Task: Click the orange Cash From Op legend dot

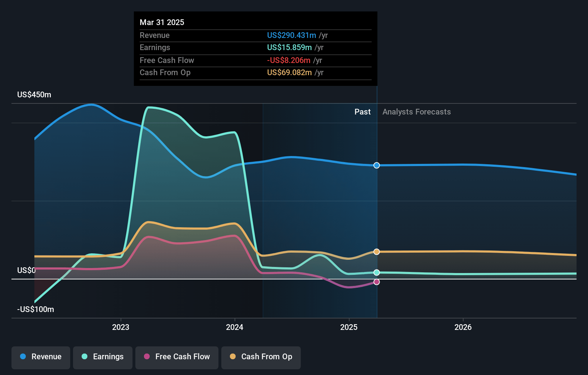Action: coord(233,356)
